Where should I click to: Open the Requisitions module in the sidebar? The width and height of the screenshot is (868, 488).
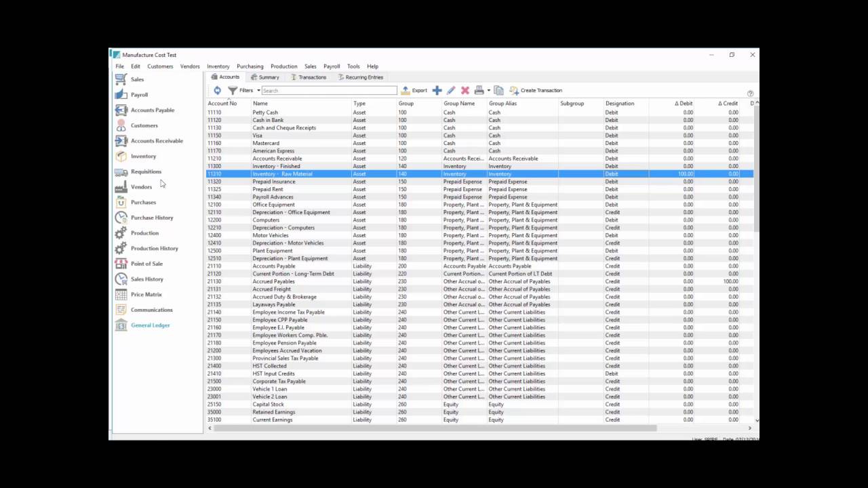coord(146,171)
